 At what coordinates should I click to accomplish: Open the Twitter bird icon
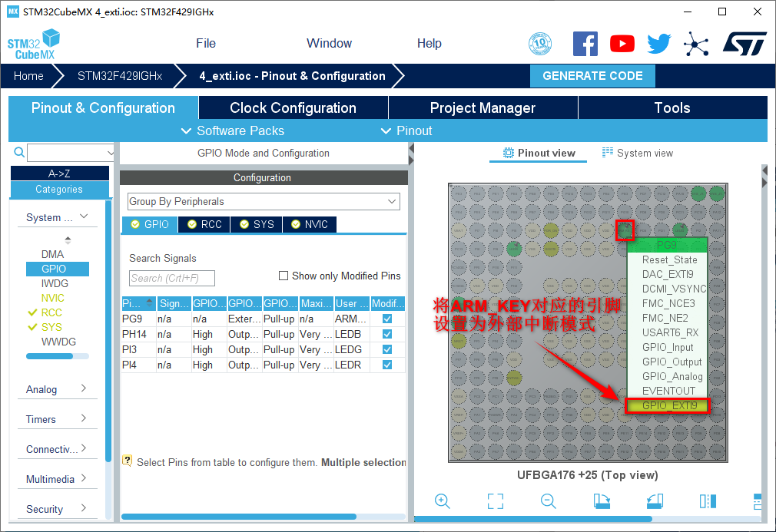(x=658, y=44)
